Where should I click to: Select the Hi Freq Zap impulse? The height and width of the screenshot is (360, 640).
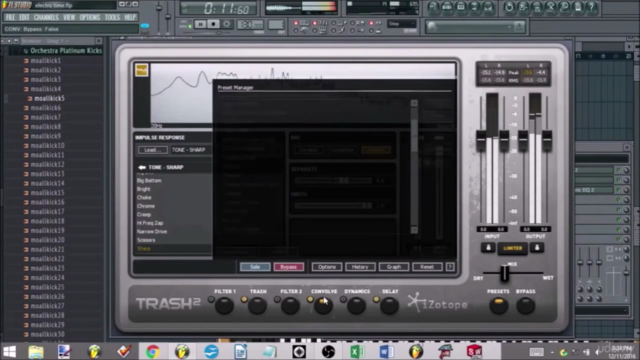click(150, 223)
